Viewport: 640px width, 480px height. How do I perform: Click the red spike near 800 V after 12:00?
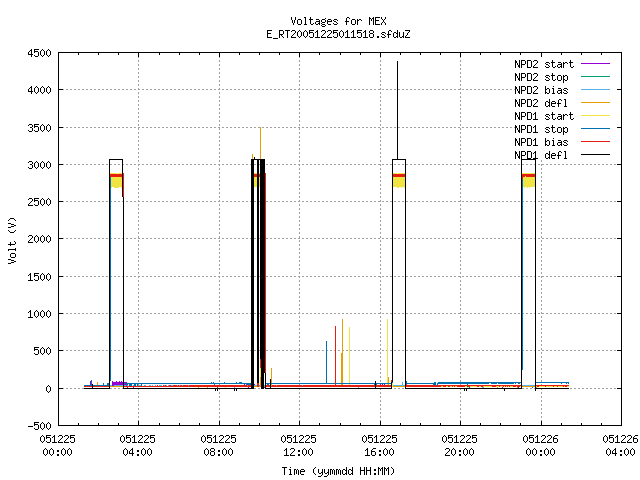(336, 355)
